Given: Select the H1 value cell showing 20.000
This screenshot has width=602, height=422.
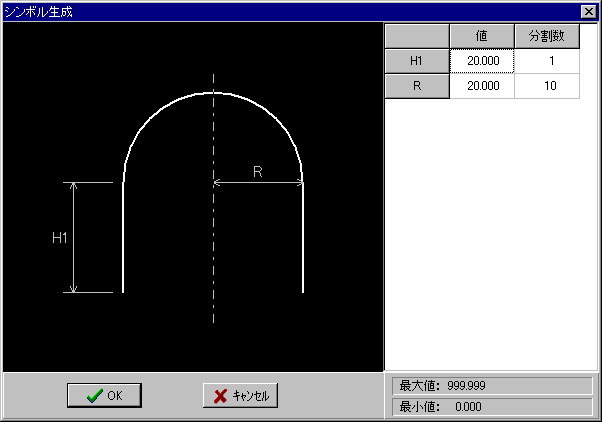Looking at the screenshot, I should tap(482, 61).
